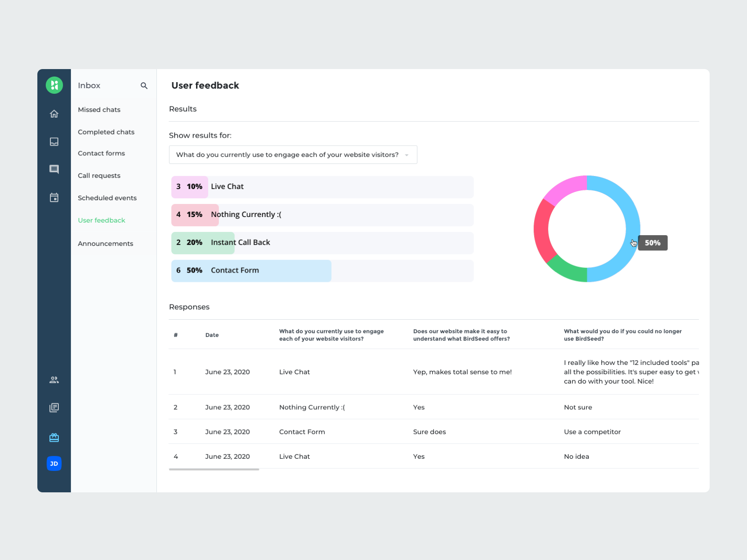Image resolution: width=747 pixels, height=560 pixels.
Task: Click the horizontal scrollbar under the responses table
Action: pyautogui.click(x=214, y=469)
